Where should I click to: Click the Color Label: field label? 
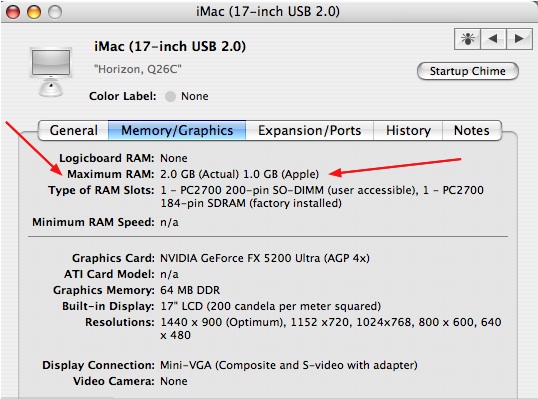(122, 96)
